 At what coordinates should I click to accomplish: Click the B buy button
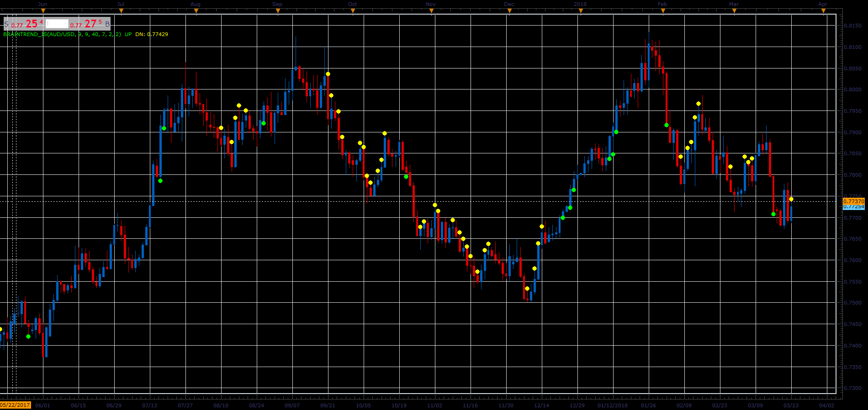pyautogui.click(x=107, y=24)
